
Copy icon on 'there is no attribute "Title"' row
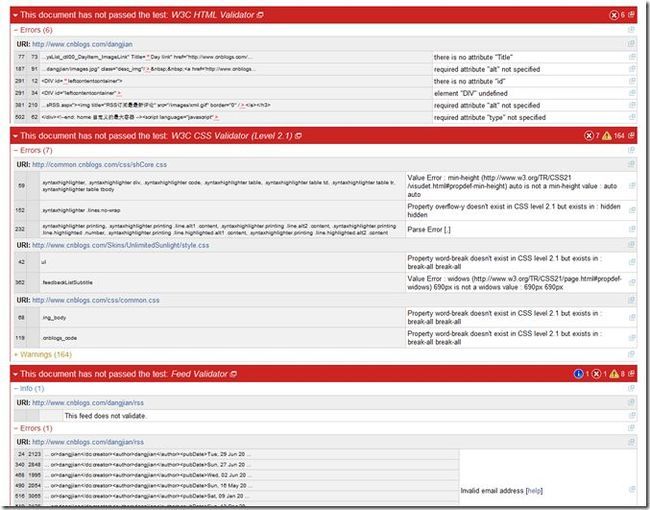click(632, 57)
